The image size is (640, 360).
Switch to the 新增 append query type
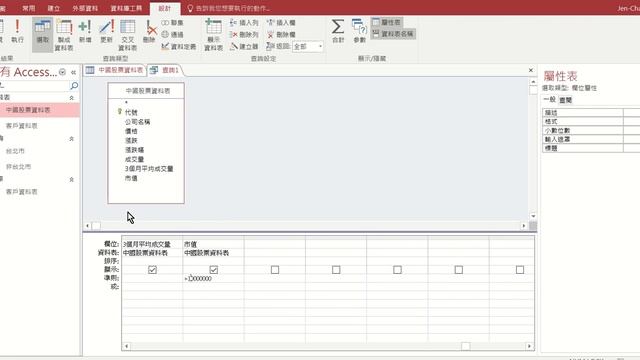pos(85,32)
